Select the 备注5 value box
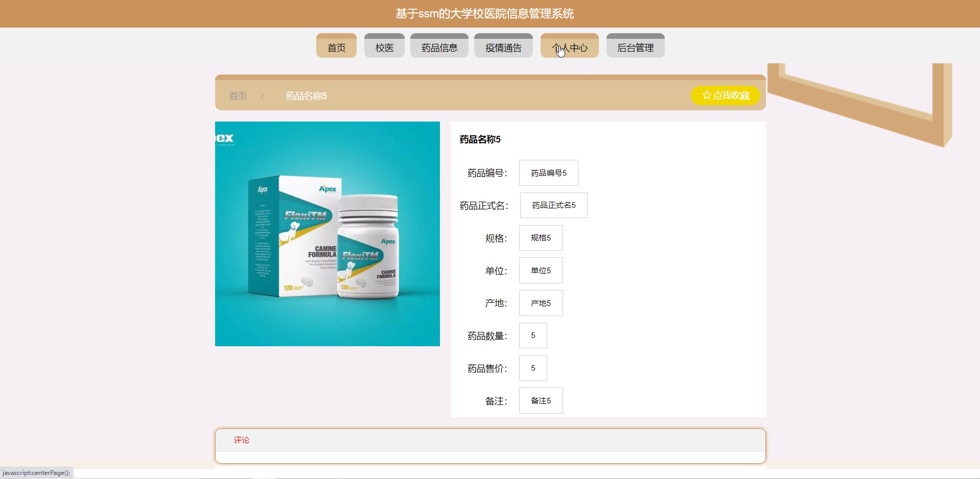 point(541,401)
